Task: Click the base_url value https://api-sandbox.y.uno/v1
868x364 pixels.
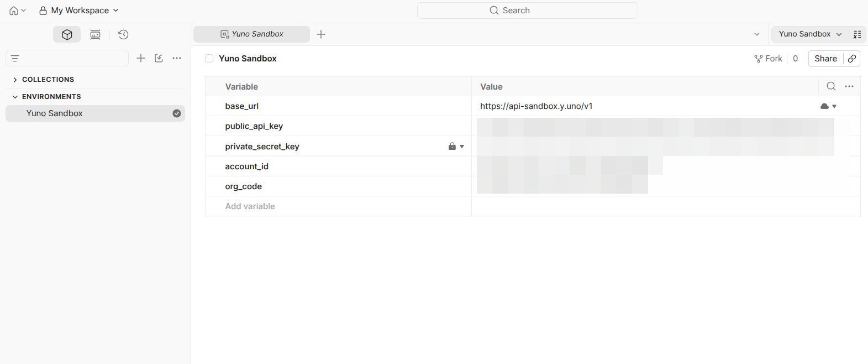Action: pos(536,106)
